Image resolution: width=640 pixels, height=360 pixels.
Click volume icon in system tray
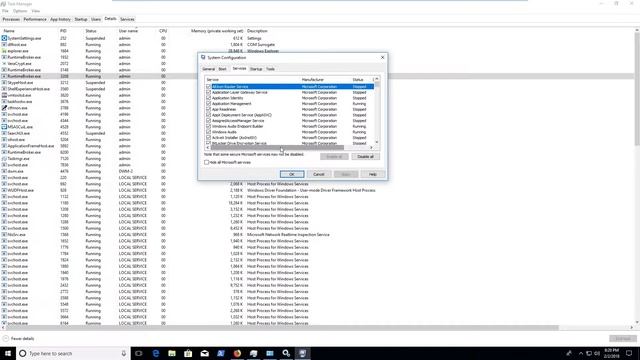tap(597, 353)
